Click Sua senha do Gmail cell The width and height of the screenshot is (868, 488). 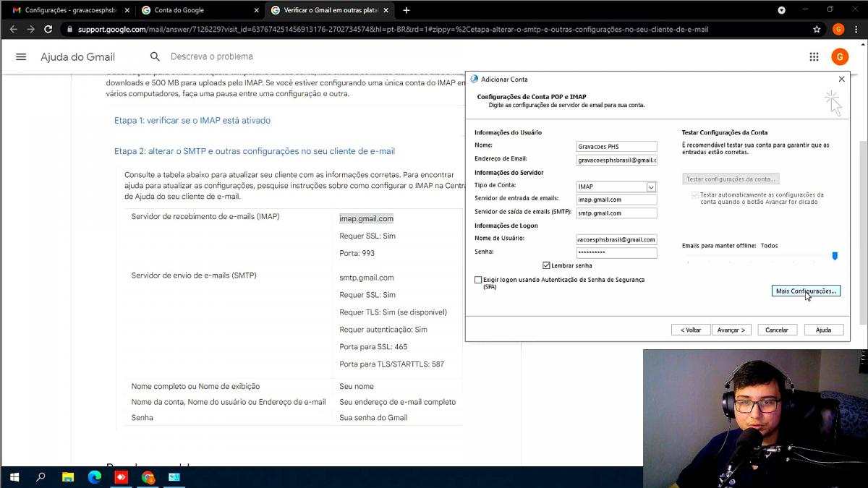pos(373,418)
